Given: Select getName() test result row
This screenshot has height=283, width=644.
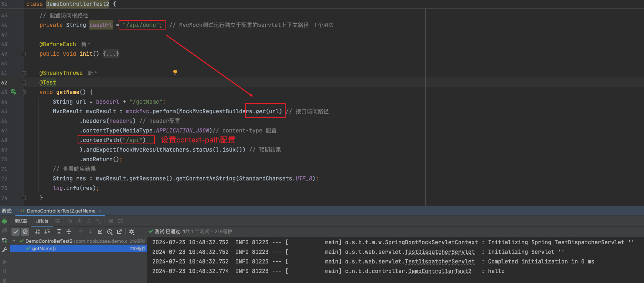Looking at the screenshot, I should [78, 249].
